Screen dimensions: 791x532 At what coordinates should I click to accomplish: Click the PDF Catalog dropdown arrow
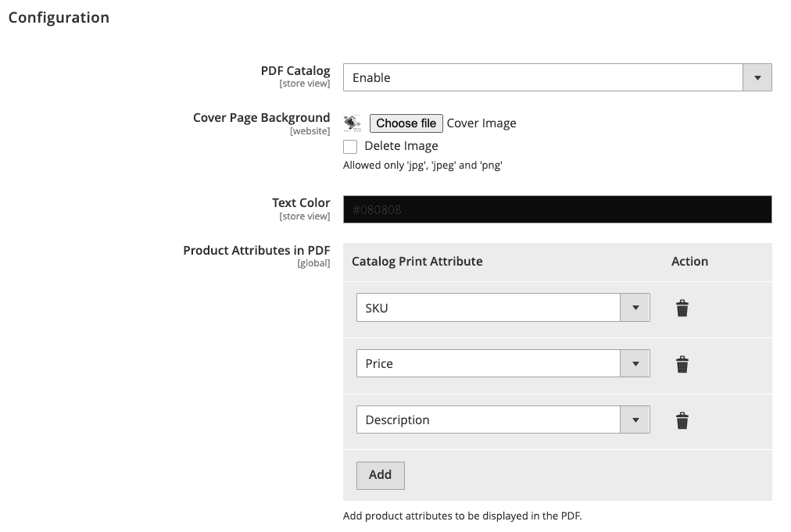coord(757,78)
